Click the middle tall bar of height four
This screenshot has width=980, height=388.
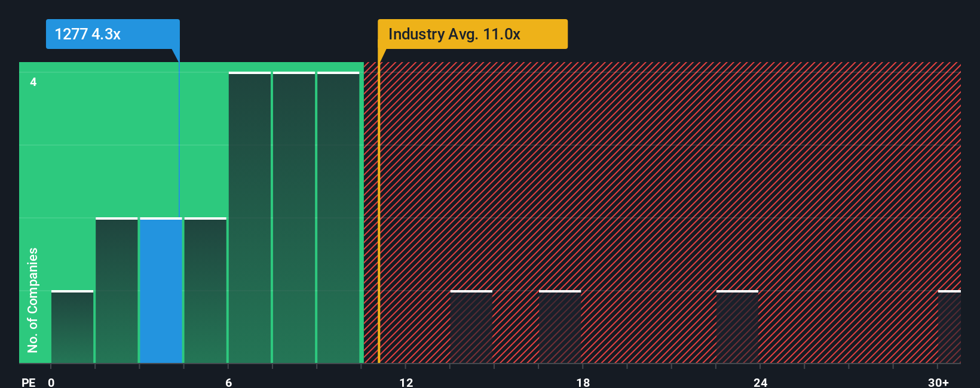click(x=294, y=217)
